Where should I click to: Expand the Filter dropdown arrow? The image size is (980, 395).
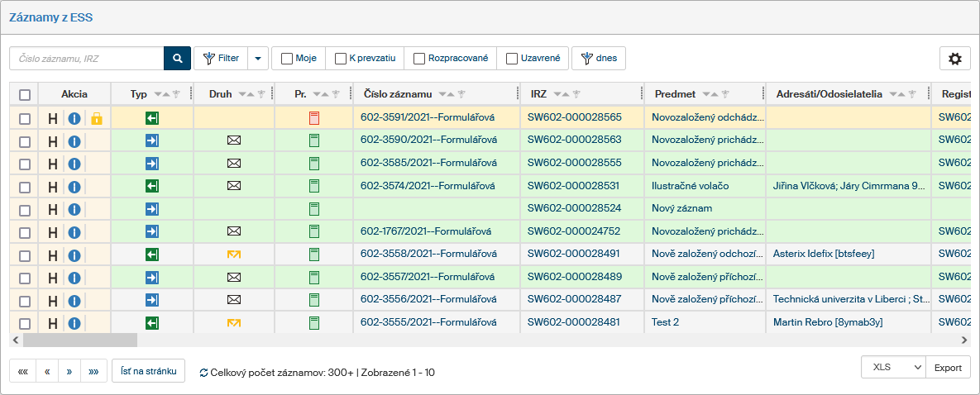tap(257, 59)
